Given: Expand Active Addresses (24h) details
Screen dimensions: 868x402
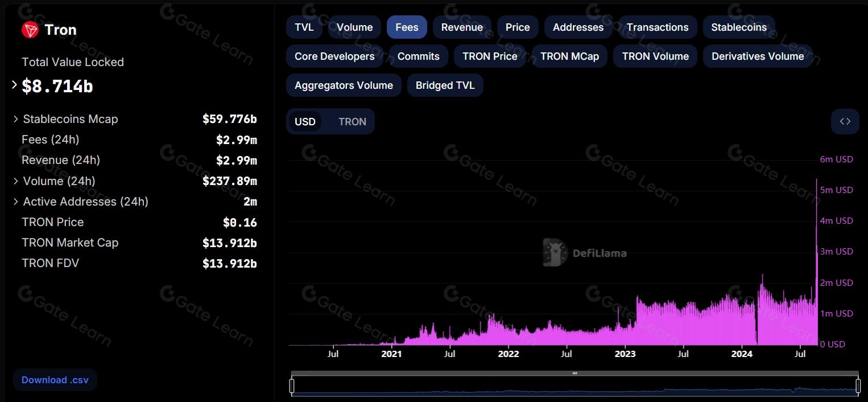Looking at the screenshot, I should click(16, 202).
